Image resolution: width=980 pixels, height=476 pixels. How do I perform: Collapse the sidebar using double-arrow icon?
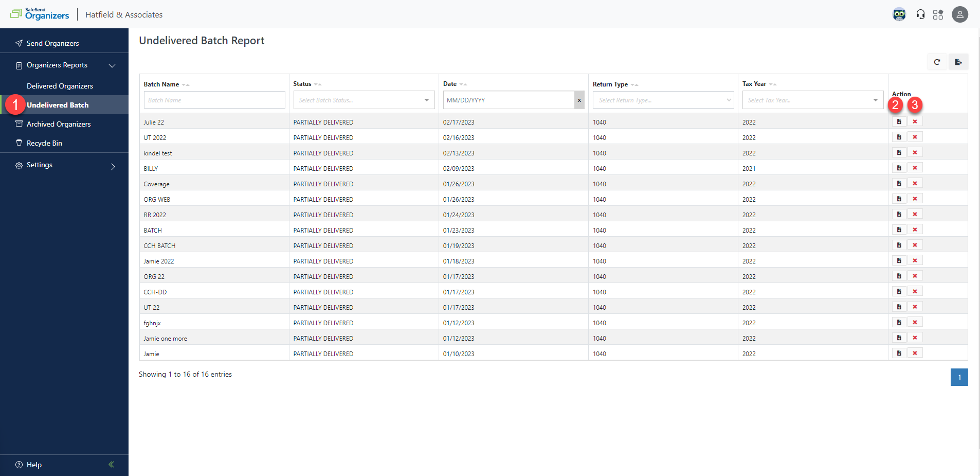point(111,464)
